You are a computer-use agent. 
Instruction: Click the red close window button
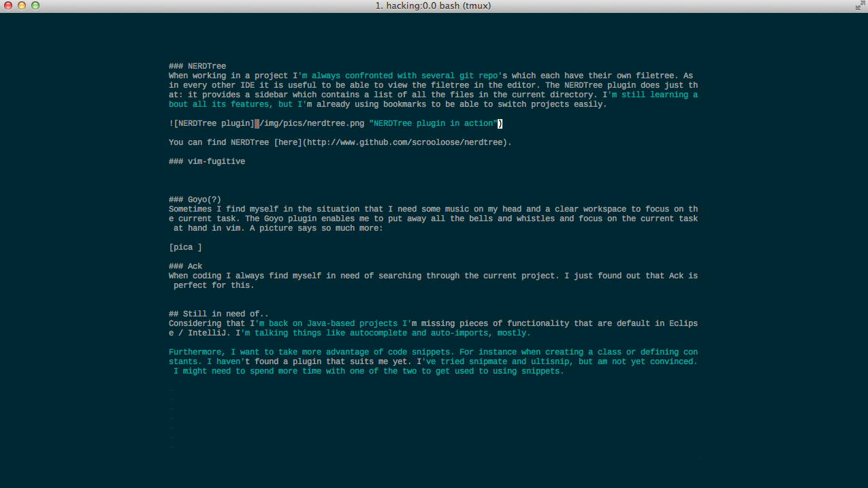click(x=8, y=5)
